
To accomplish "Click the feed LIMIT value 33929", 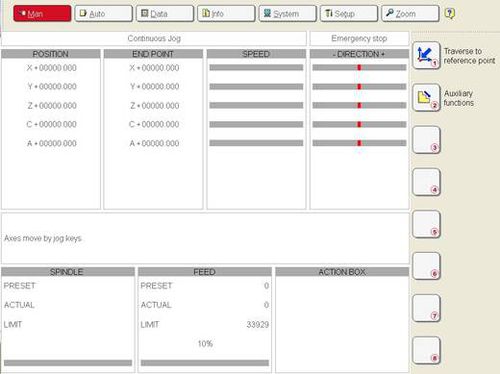I will coord(258,324).
